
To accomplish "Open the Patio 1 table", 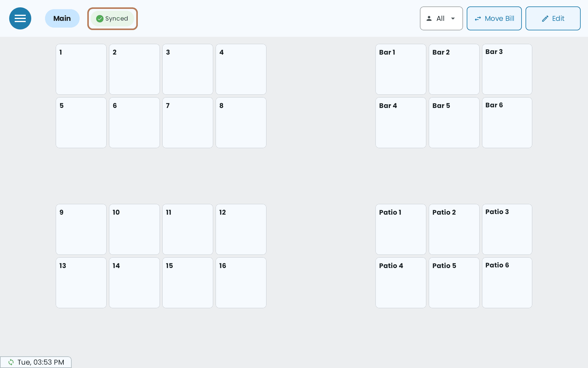I will [401, 229].
